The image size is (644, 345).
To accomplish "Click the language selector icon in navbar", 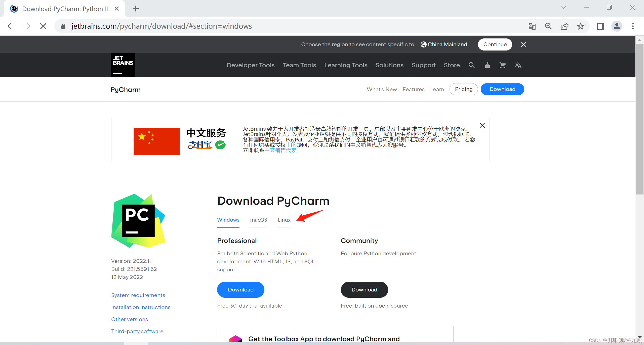I will (518, 65).
